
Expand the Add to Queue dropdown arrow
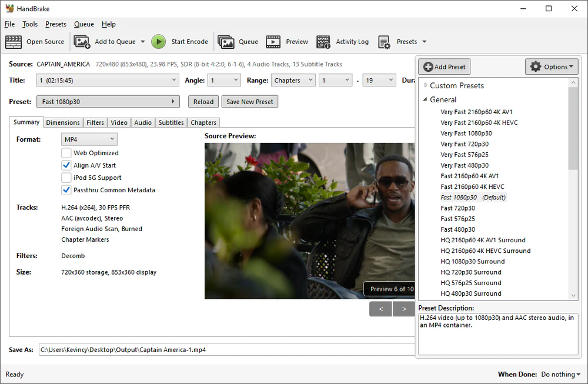[142, 42]
